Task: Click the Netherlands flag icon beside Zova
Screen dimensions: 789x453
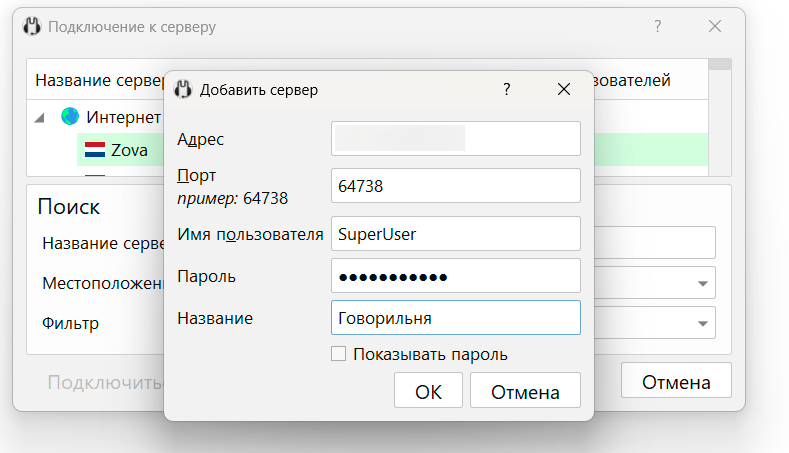Action: (95, 150)
